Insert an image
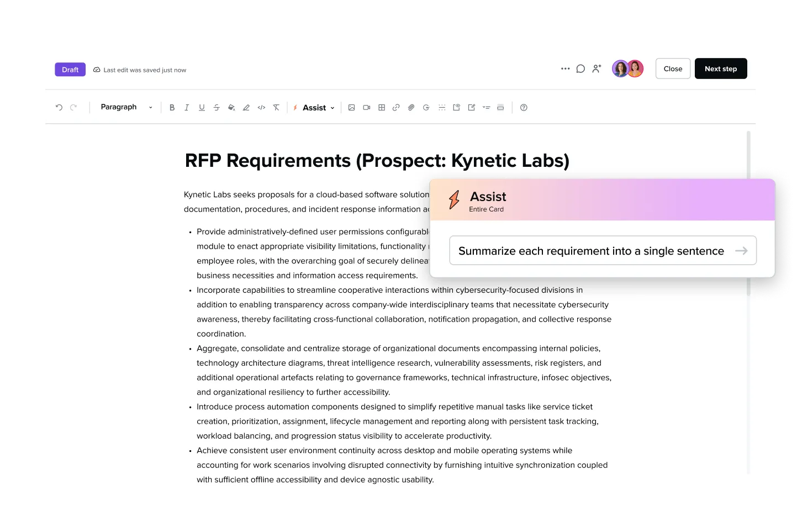797x532 pixels. [x=351, y=108]
